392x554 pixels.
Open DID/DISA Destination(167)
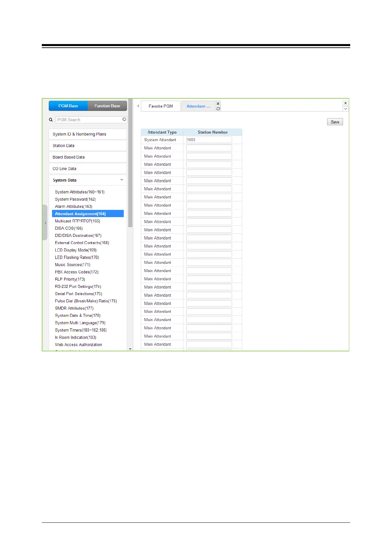78,236
